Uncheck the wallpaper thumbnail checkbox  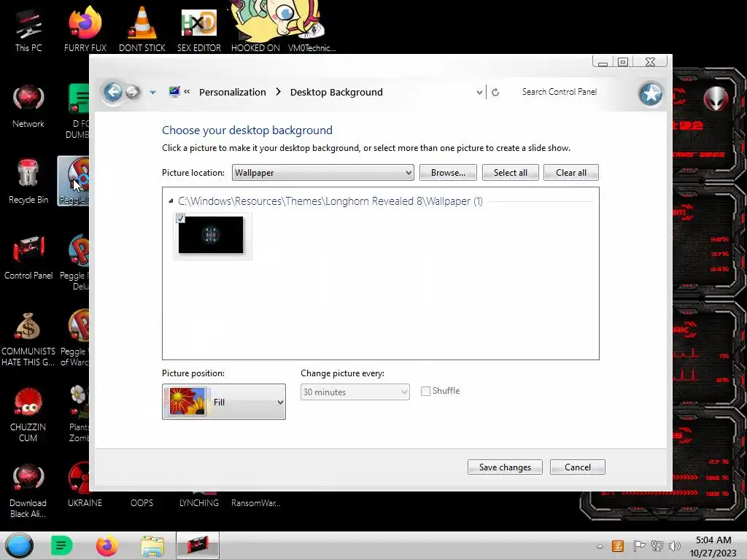(181, 219)
